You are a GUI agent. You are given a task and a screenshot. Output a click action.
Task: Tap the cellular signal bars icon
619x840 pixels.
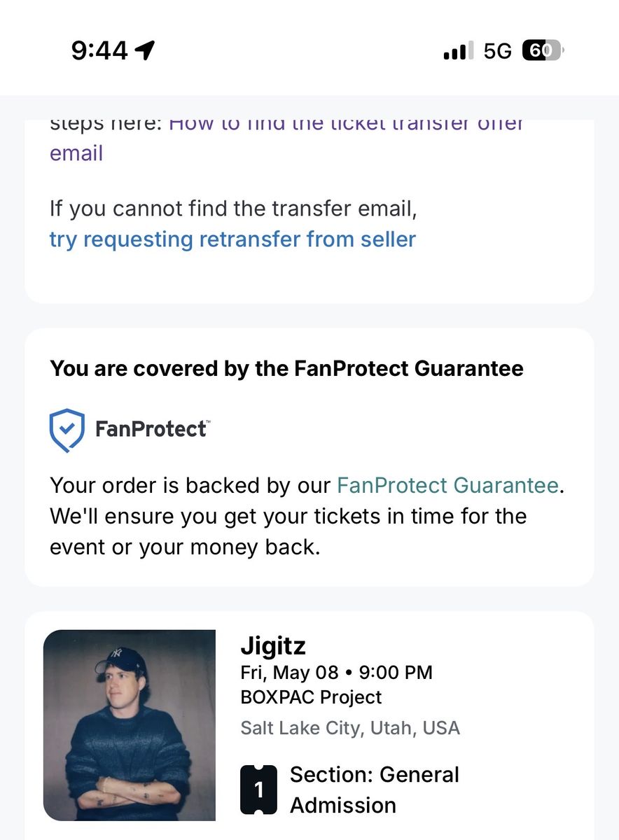(x=458, y=50)
